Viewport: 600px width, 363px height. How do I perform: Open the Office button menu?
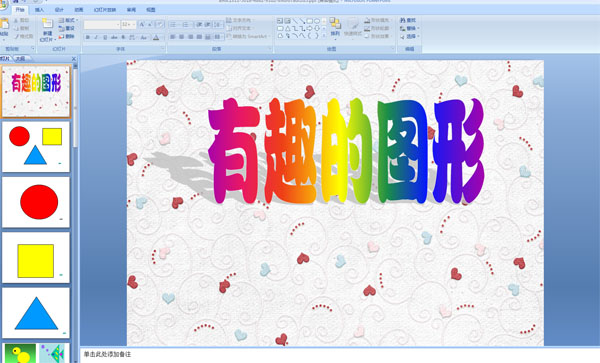(3, 5)
